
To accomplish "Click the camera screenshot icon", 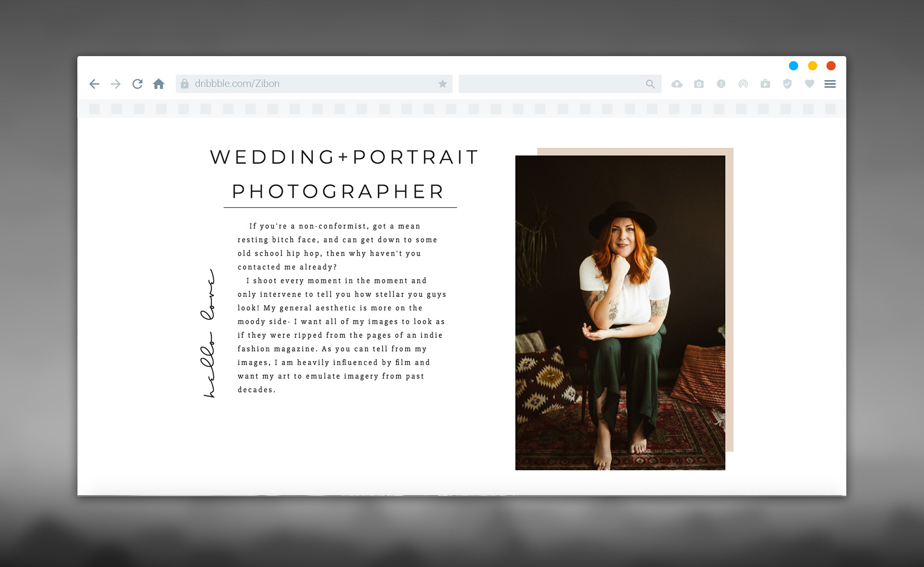I will (x=699, y=84).
